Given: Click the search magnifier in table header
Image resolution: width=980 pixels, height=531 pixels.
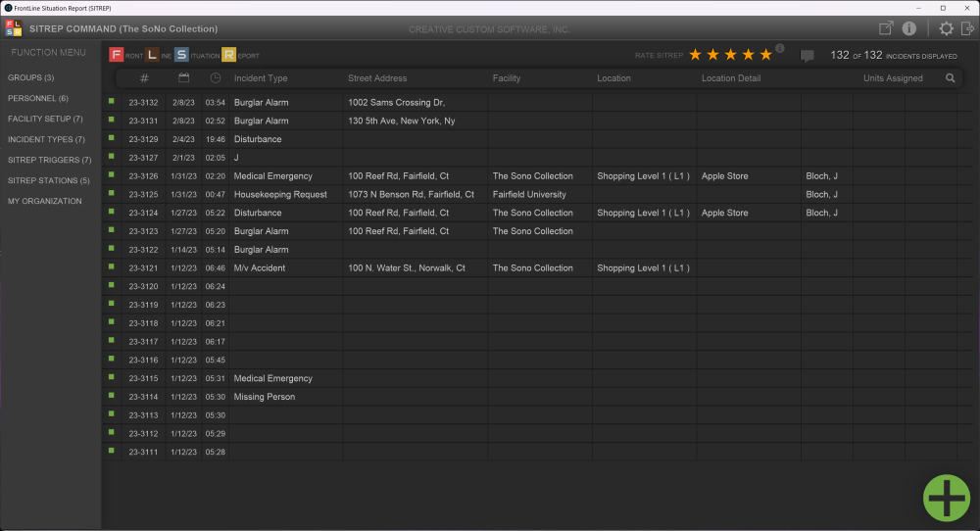Looking at the screenshot, I should [x=950, y=78].
